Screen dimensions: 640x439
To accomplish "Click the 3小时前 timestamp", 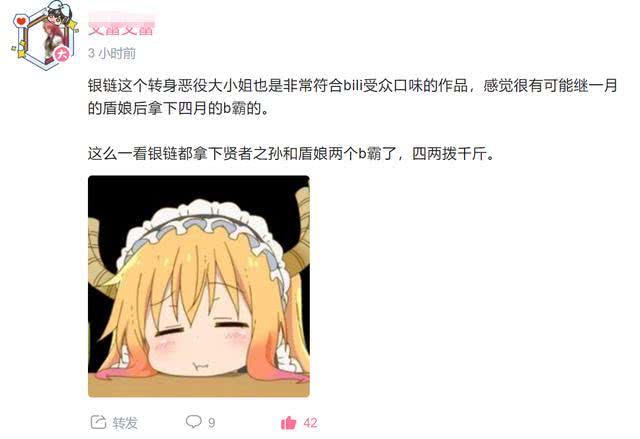I will point(112,53).
